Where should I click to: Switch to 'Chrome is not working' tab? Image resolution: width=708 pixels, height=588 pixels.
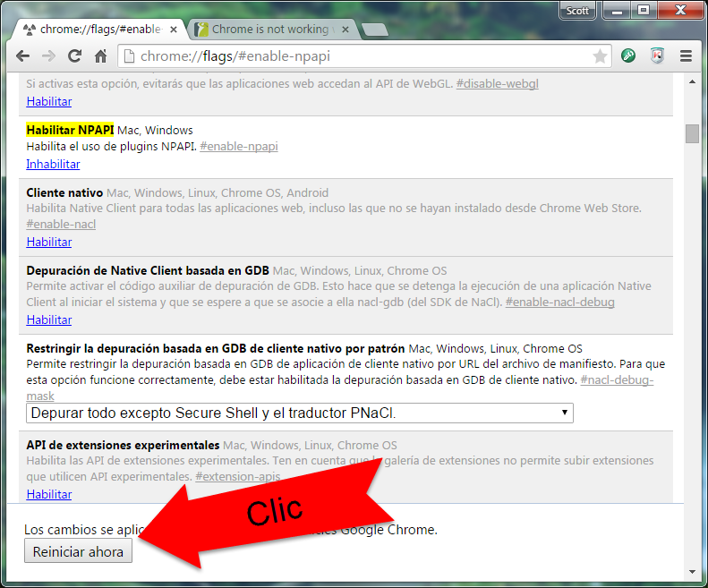[269, 30]
